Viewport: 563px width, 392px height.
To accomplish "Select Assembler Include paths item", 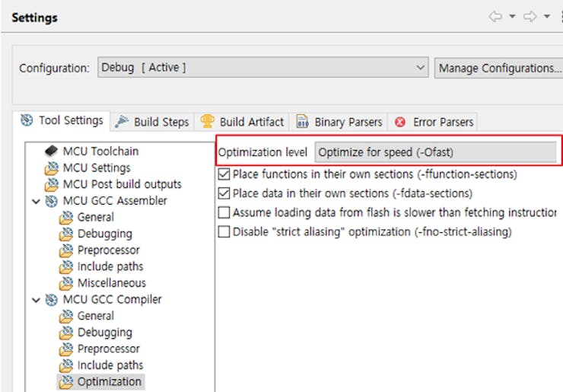I will [x=110, y=266].
